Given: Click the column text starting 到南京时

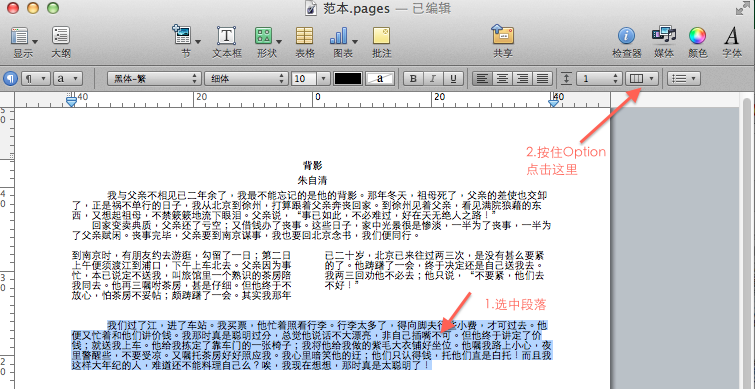Looking at the screenshot, I should [x=182, y=275].
